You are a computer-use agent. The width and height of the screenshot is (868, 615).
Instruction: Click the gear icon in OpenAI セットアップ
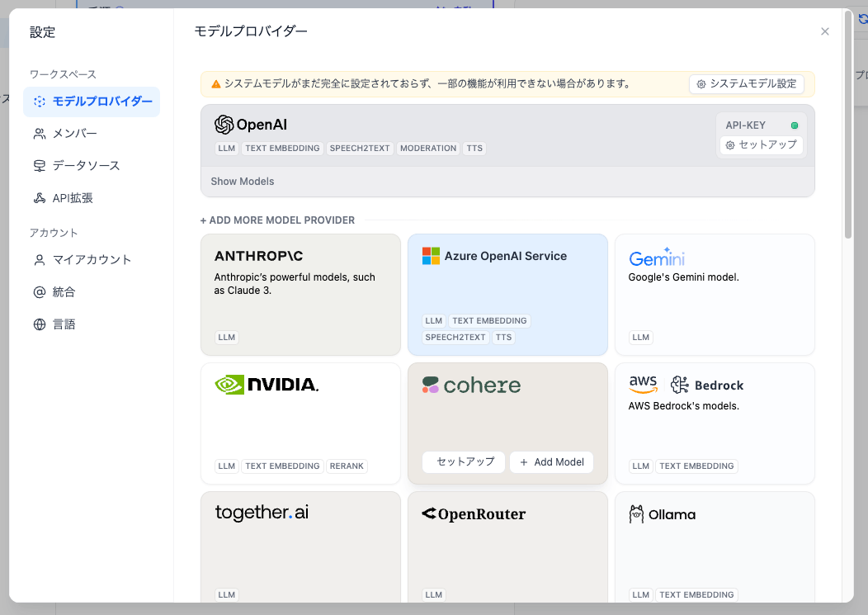[730, 145]
